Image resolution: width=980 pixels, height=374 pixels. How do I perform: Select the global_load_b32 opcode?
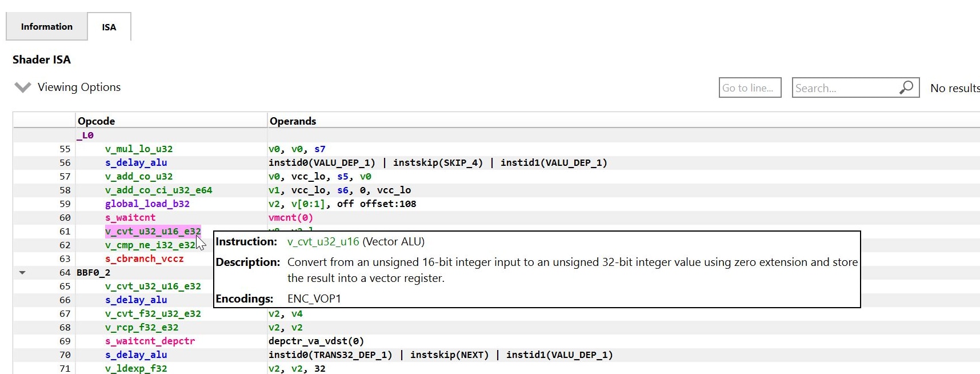click(147, 204)
